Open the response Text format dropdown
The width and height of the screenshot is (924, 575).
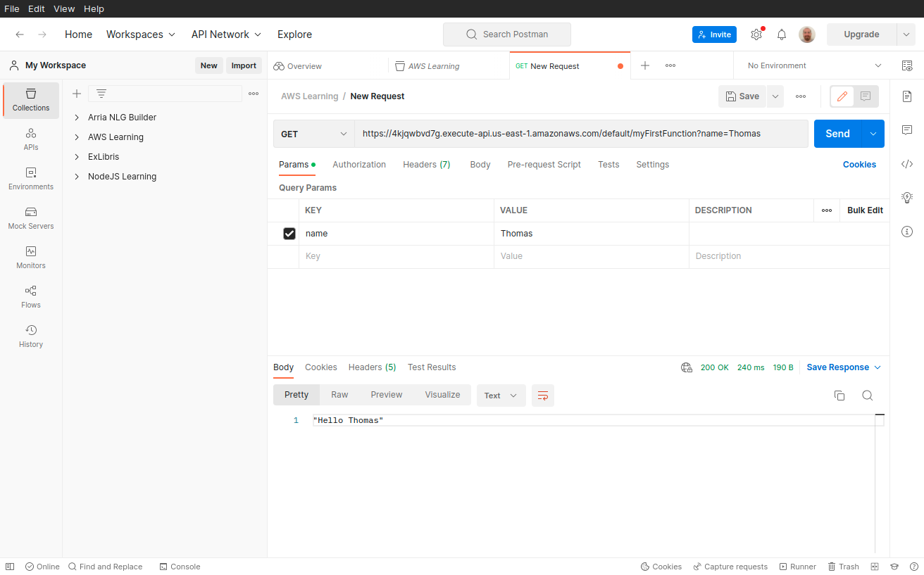(500, 396)
